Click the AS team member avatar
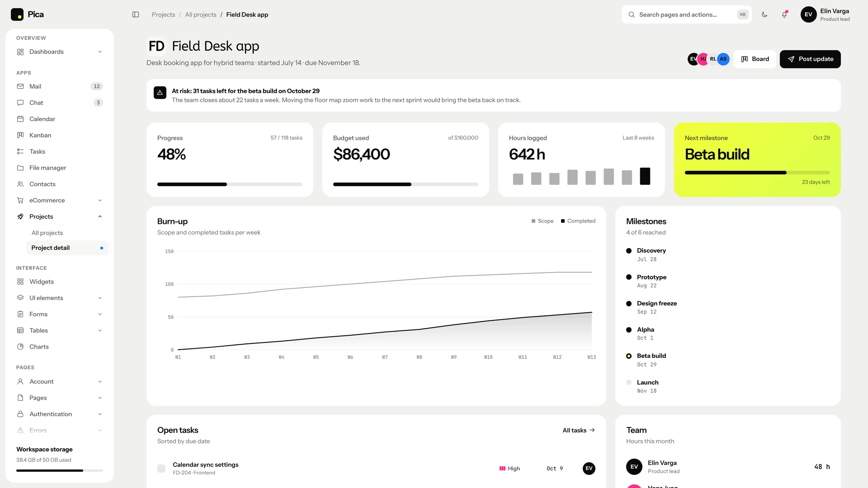This screenshot has height=488, width=868. [x=723, y=59]
